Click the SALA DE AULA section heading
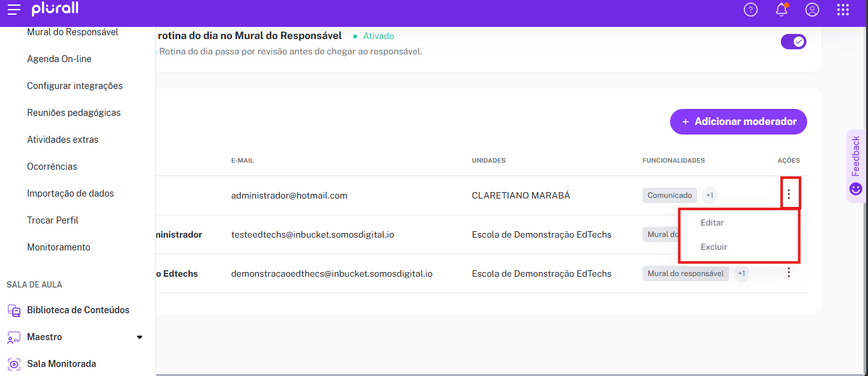The width and height of the screenshot is (868, 376). [34, 284]
